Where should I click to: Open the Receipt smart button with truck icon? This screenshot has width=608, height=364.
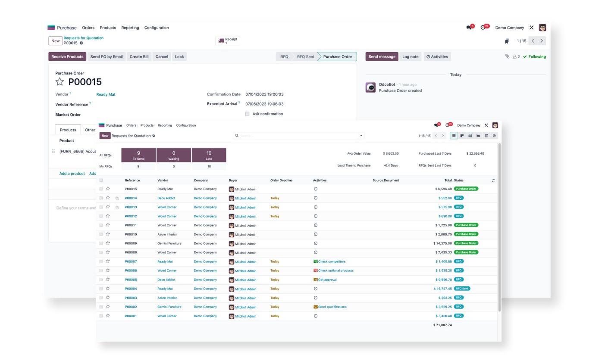click(227, 40)
